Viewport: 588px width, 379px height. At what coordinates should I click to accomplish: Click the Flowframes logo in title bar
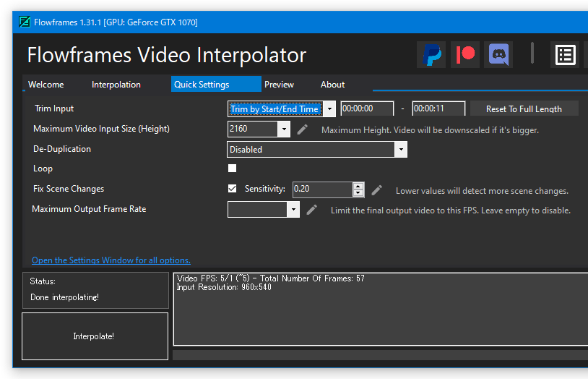(x=25, y=22)
